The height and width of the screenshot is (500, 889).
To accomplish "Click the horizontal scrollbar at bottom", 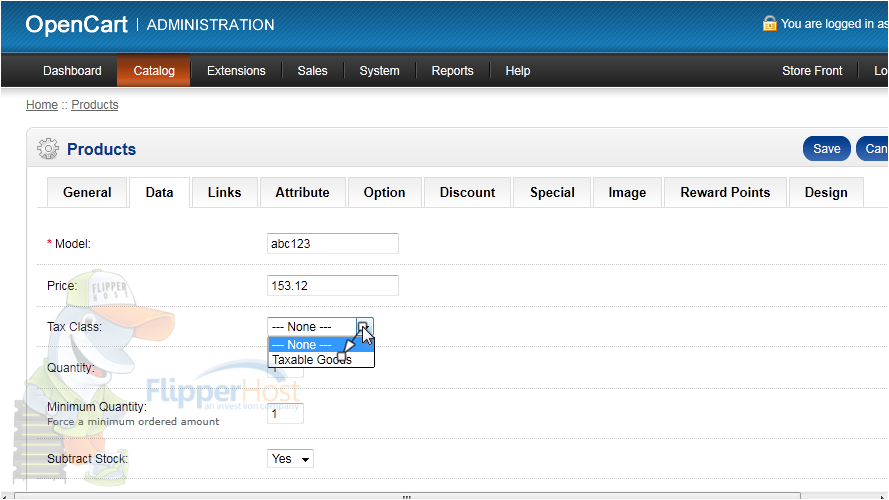I will point(407,496).
